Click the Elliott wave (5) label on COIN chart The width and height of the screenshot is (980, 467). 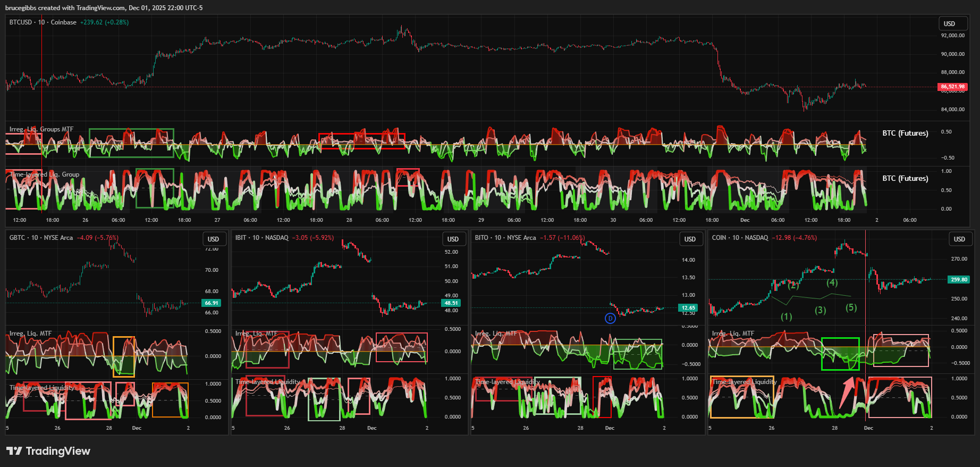tap(851, 307)
